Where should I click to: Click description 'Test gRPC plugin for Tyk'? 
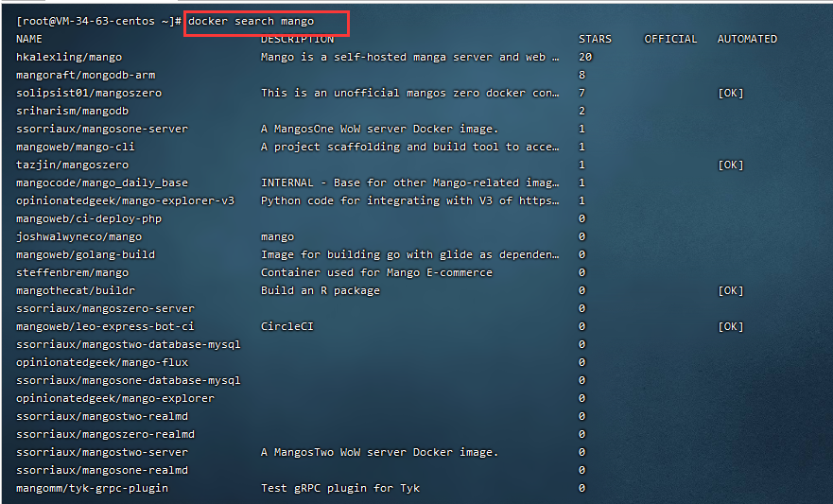tap(340, 489)
